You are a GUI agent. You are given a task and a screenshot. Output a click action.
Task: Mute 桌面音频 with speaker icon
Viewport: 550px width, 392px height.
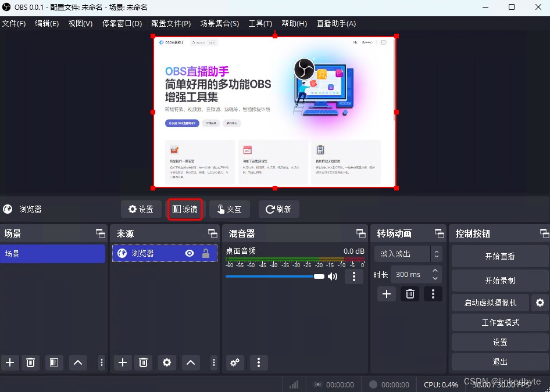coord(333,276)
